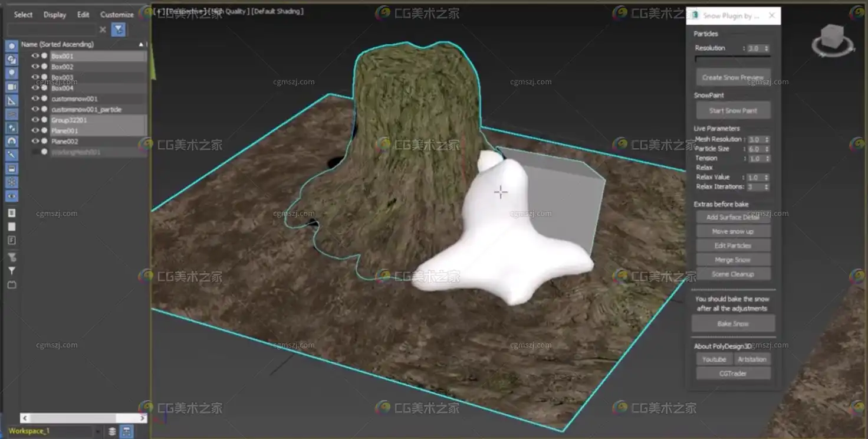Hide Plane002 using its eye icon

35,141
